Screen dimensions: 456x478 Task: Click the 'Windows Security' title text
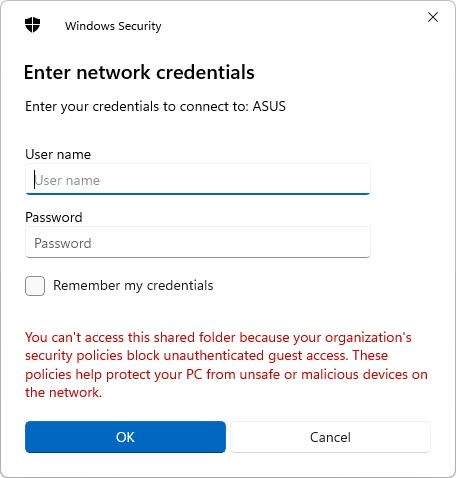113,26
